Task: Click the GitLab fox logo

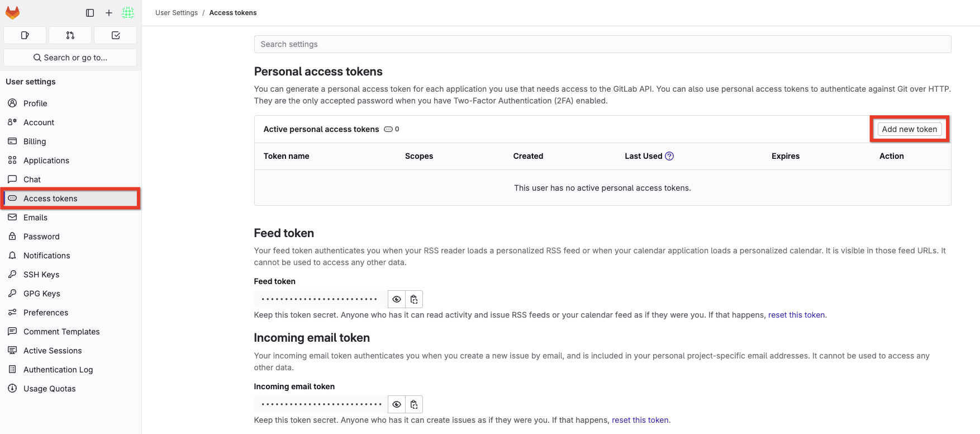Action: point(13,12)
